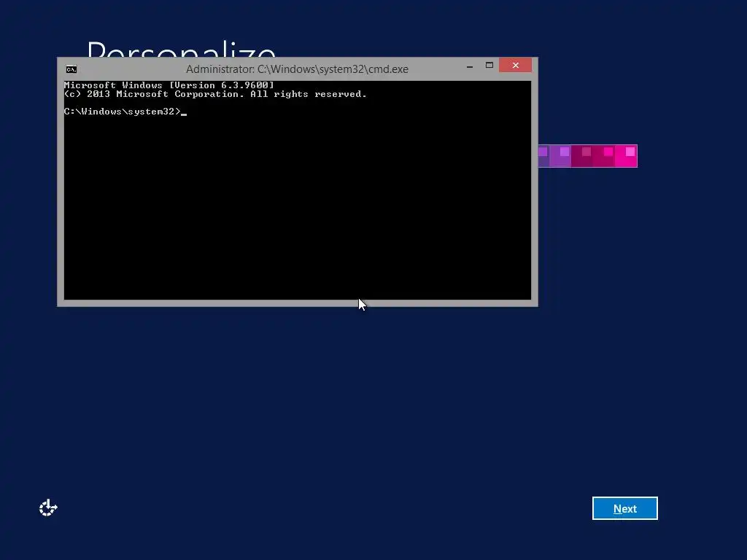Open the Ease of Access icon
747x560 pixels.
coord(48,508)
